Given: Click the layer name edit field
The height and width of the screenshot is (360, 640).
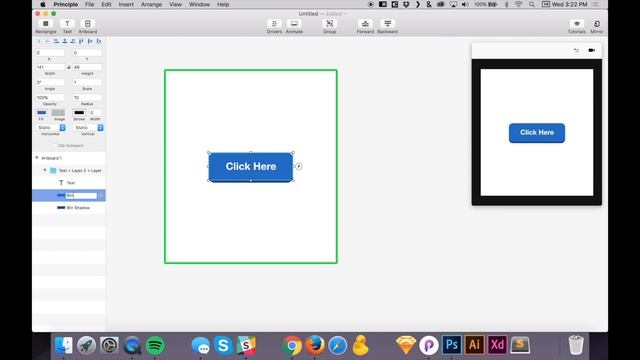Looking at the screenshot, I should pyautogui.click(x=82, y=196).
